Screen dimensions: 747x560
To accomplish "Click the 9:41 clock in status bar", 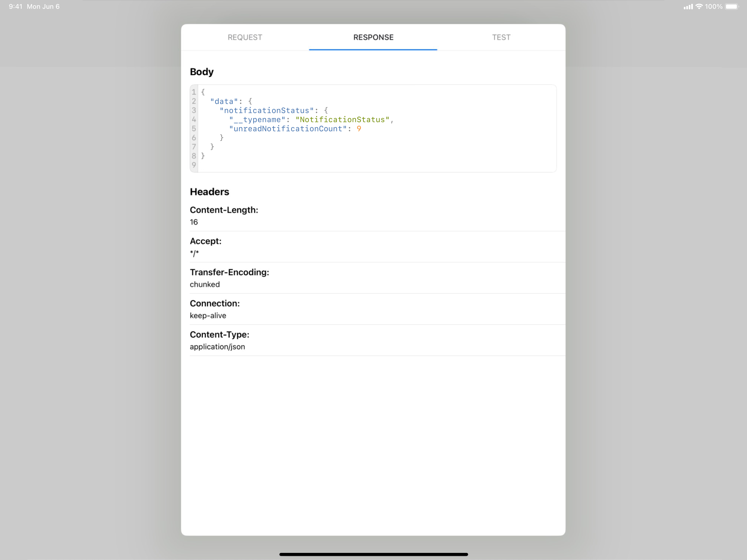I will [x=16, y=6].
